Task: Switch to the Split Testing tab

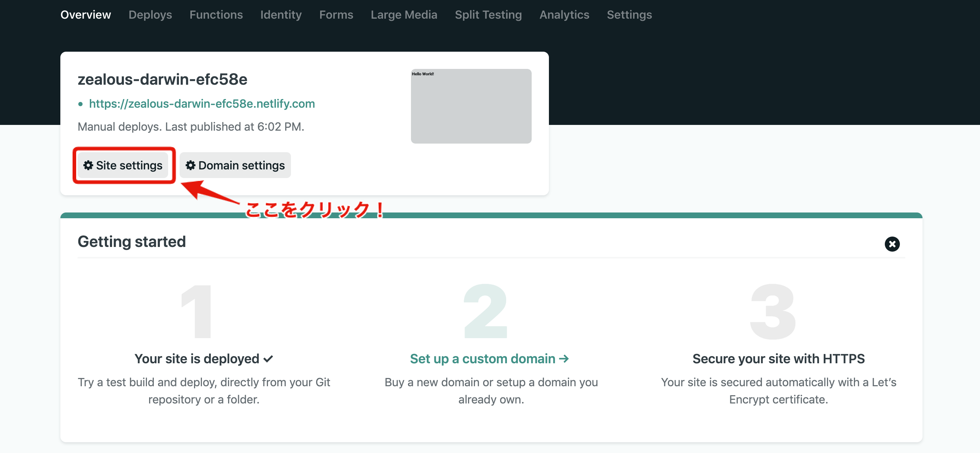Action: pos(488,15)
